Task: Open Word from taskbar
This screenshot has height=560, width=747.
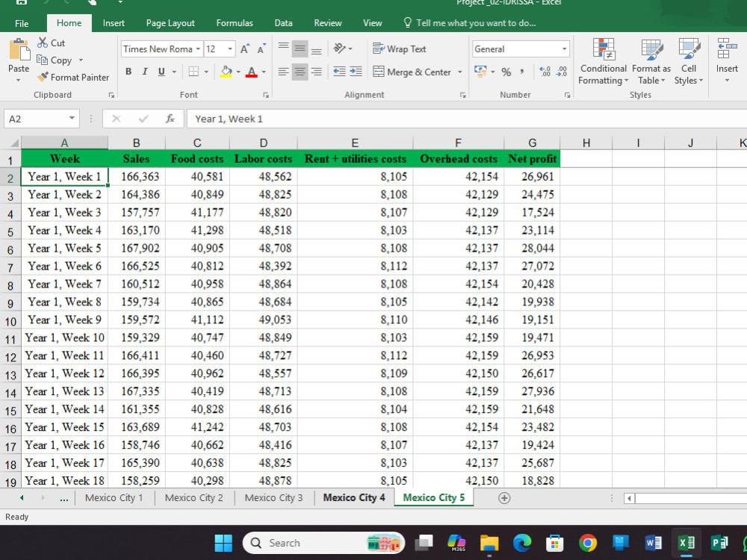Action: click(x=653, y=543)
